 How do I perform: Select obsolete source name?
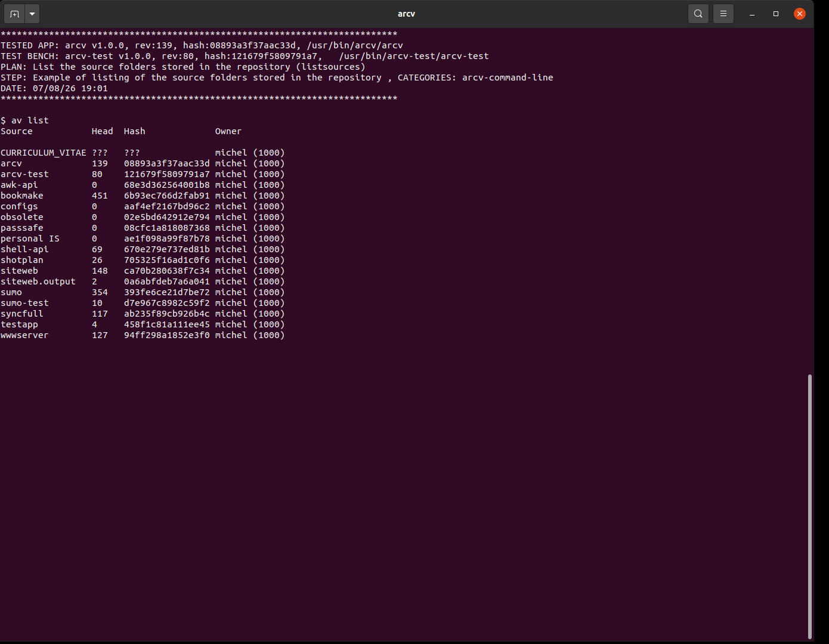(x=22, y=217)
